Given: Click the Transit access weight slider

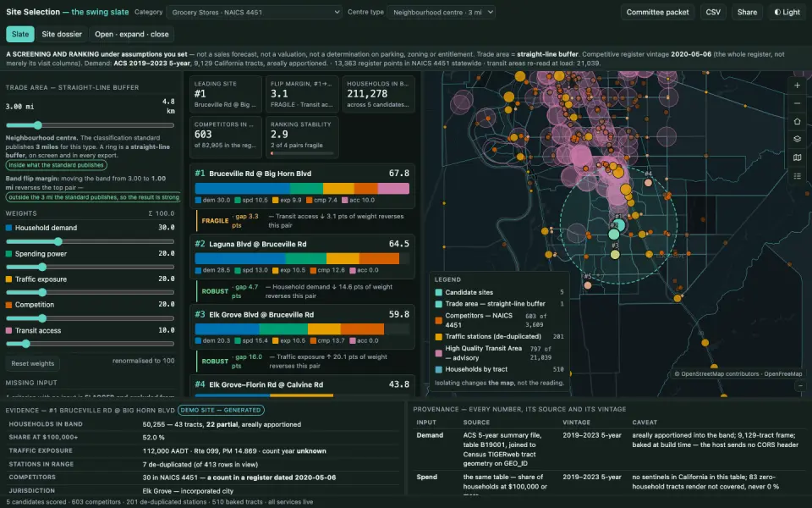Looking at the screenshot, I should pyautogui.click(x=91, y=344).
